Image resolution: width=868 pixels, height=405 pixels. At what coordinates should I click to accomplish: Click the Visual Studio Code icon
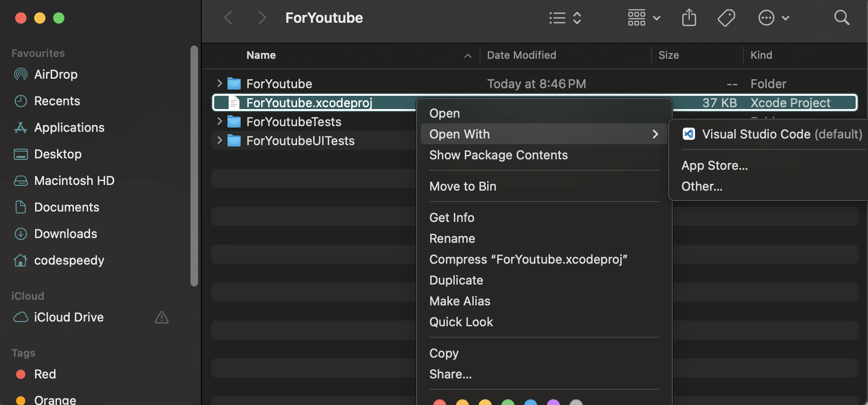coord(688,134)
